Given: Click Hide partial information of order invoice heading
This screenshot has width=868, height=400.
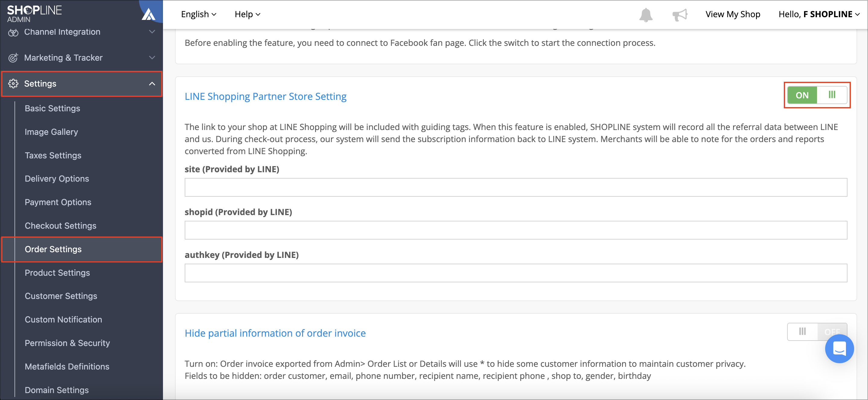Looking at the screenshot, I should (x=275, y=333).
